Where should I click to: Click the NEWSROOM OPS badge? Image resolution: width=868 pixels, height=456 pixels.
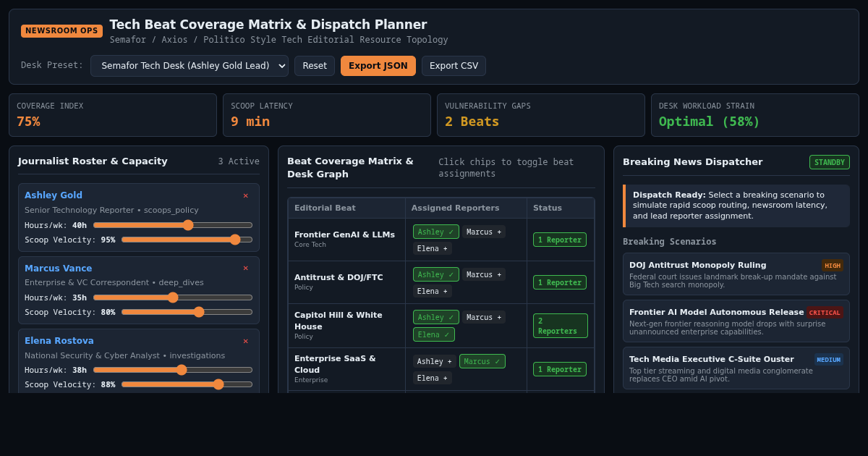click(x=61, y=30)
